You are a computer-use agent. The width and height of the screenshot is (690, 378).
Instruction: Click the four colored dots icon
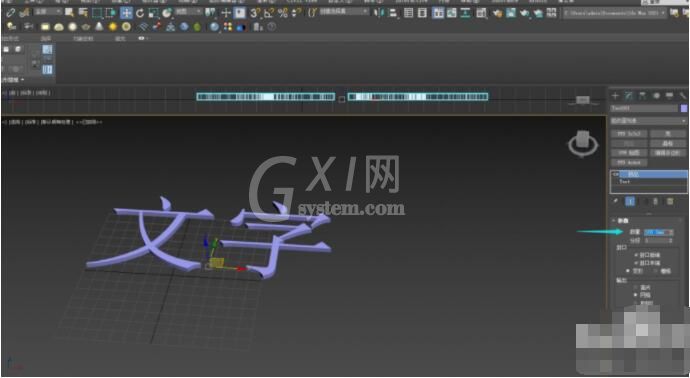pos(228,27)
